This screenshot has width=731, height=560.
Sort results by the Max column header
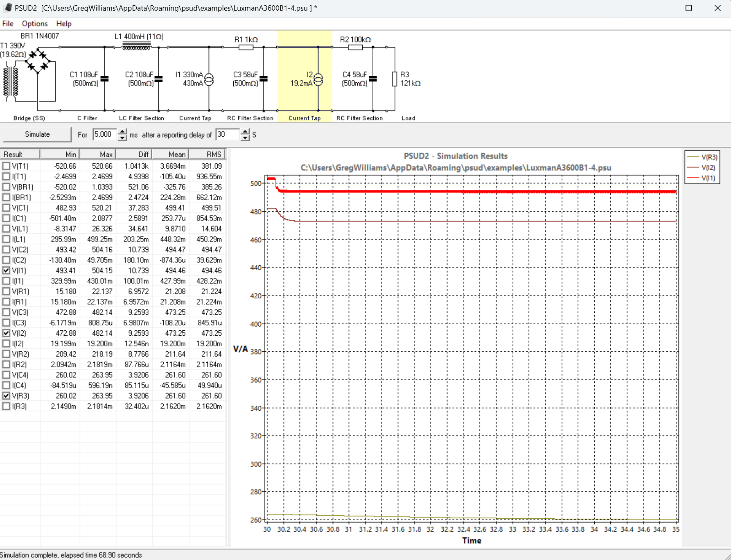[97, 154]
